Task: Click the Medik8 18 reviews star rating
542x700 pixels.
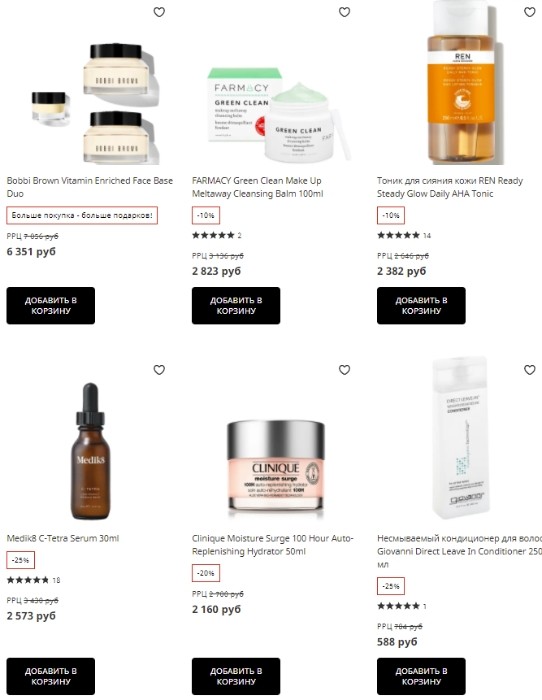Action: click(x=33, y=580)
